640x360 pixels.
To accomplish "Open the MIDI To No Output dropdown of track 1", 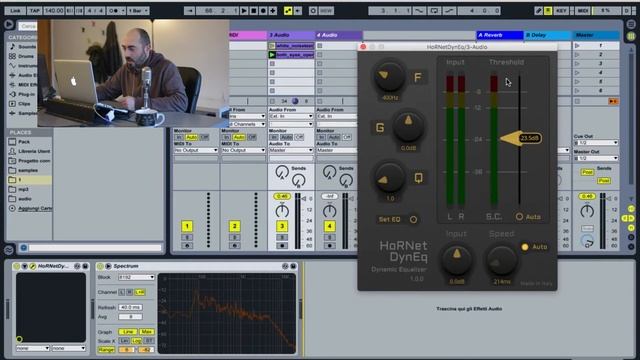I will pyautogui.click(x=196, y=150).
